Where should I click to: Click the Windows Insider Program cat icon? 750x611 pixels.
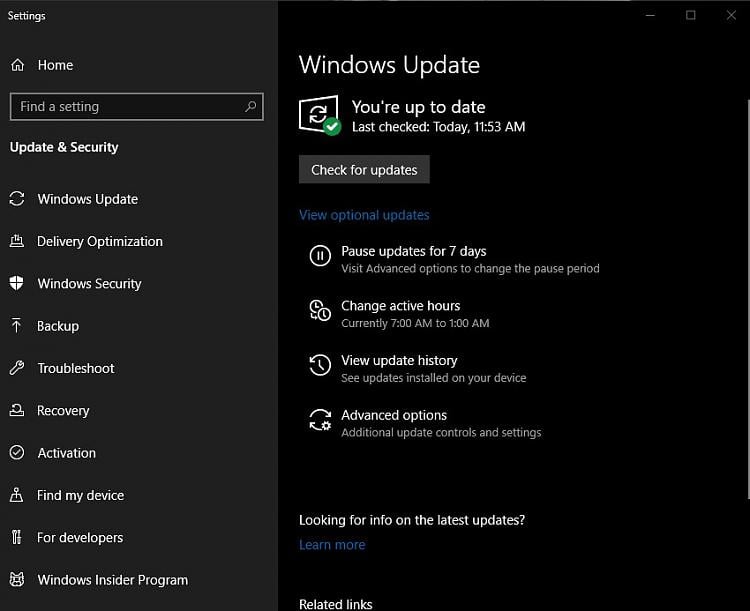(x=17, y=579)
